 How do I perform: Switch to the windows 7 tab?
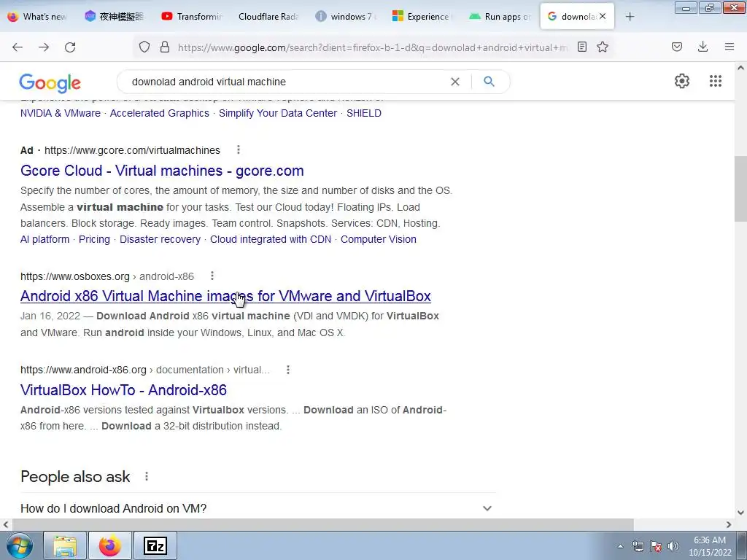[347, 17]
